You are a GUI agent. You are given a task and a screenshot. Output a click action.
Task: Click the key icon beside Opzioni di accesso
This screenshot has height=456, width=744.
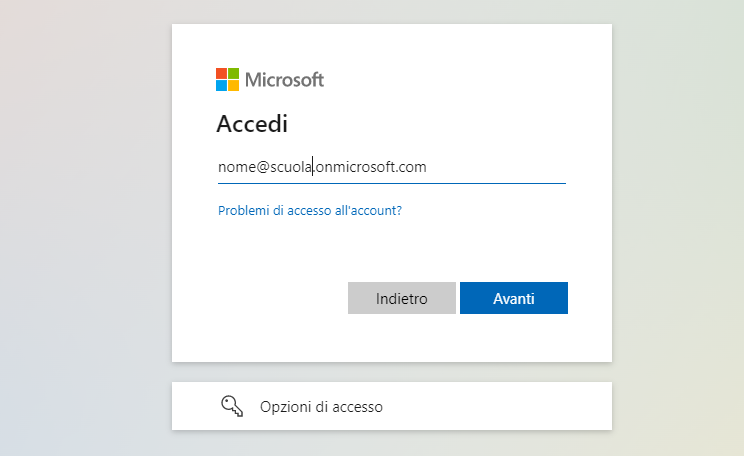point(232,406)
